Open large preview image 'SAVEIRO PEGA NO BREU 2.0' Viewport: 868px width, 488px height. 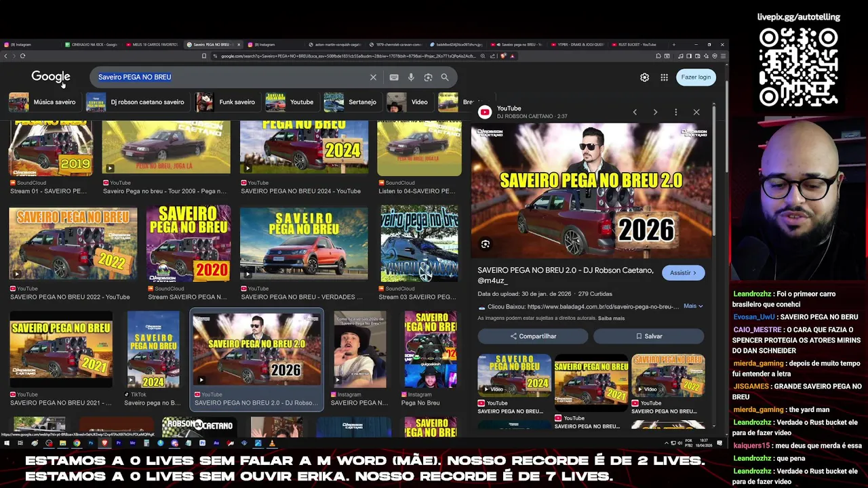(591, 190)
